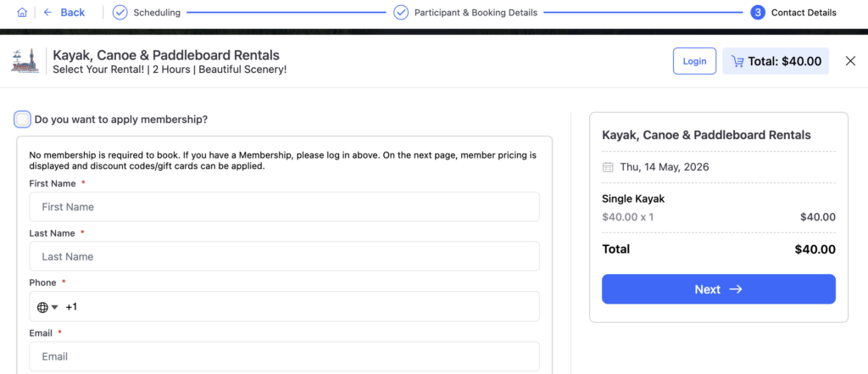Screen dimensions: 868x374
Task: Click the step 3 Contact Details circle
Action: click(x=758, y=13)
